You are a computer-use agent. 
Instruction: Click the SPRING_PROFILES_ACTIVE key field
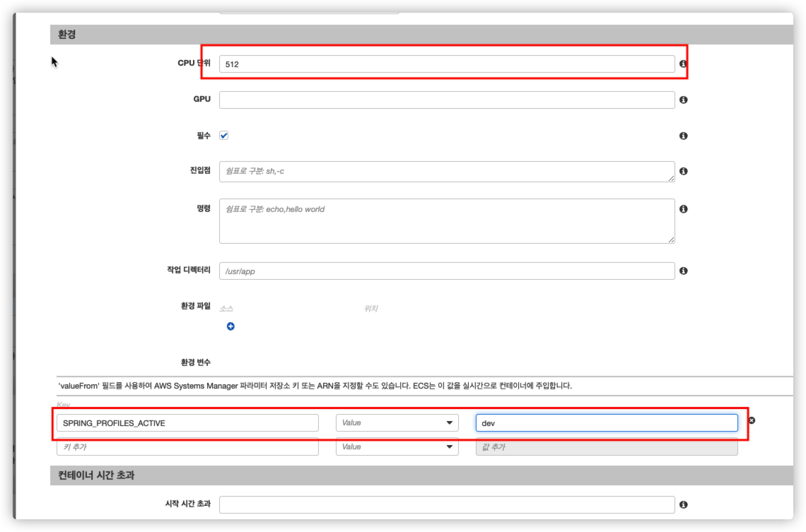[x=187, y=423]
